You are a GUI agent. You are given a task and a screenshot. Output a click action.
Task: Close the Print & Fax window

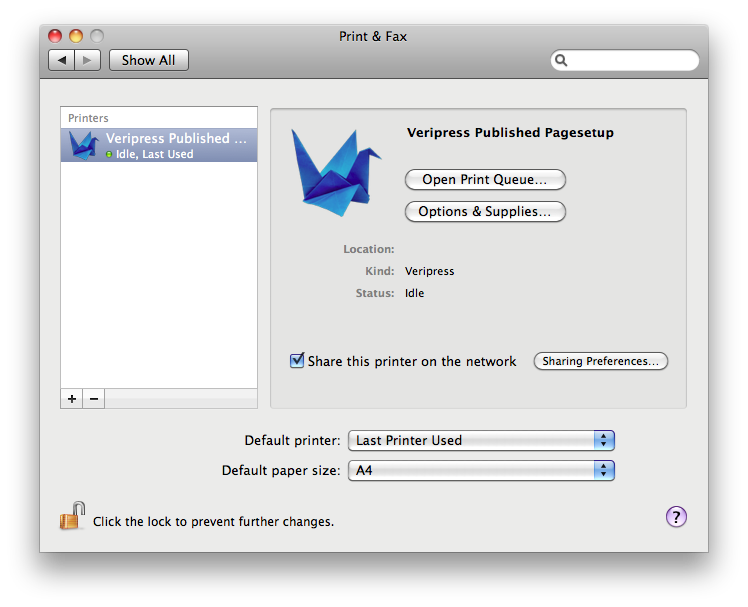pos(55,36)
